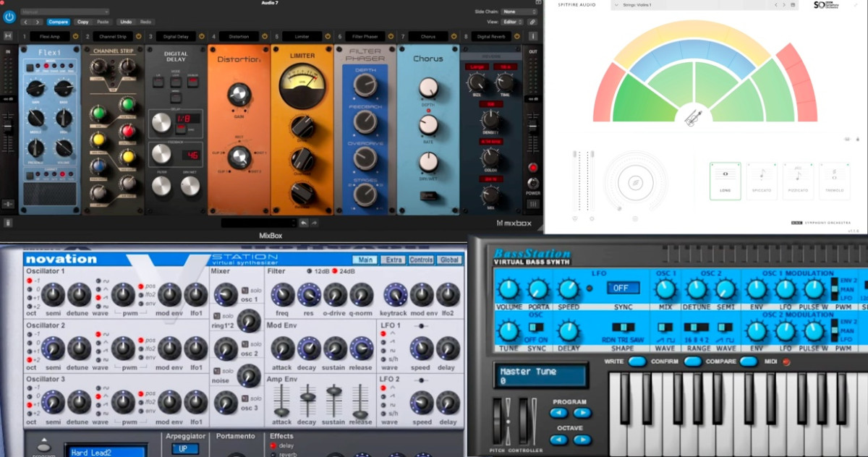Click the MixBox undo arrow below the rack

[304, 223]
